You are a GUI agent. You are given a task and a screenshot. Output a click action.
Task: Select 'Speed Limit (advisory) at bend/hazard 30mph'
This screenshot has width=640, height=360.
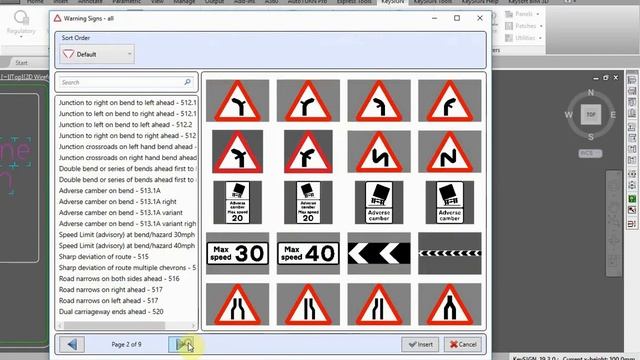[x=127, y=235]
